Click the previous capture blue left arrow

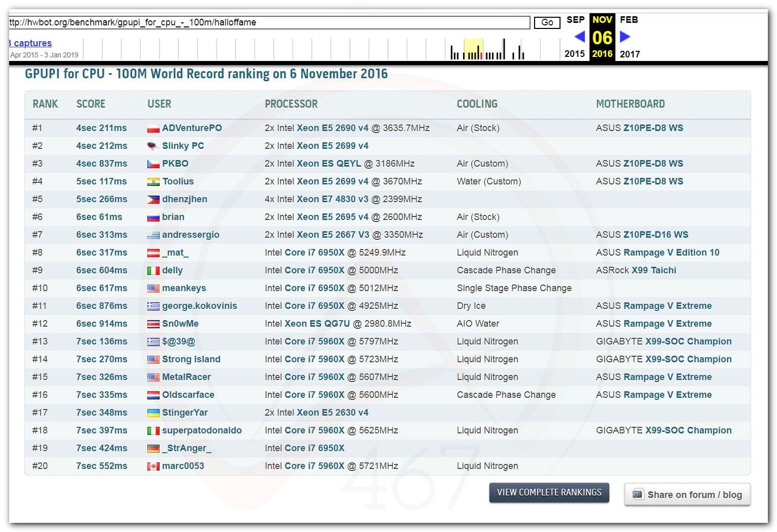(579, 37)
